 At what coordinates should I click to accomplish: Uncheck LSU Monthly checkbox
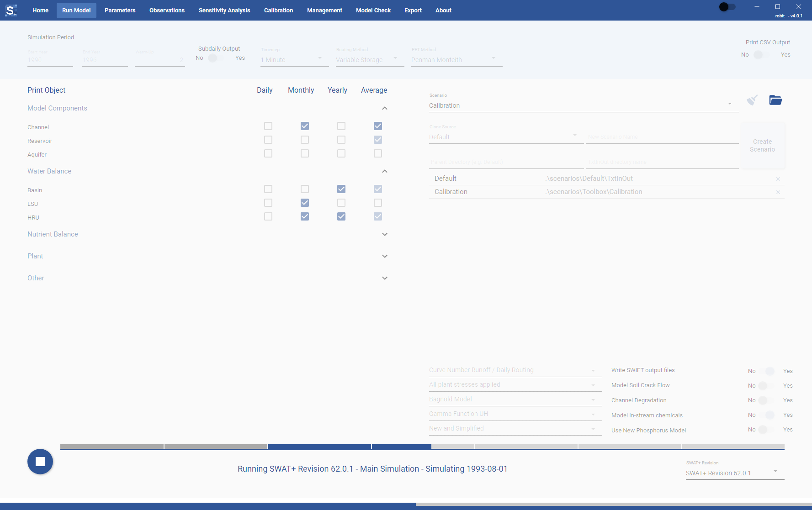[x=305, y=203]
